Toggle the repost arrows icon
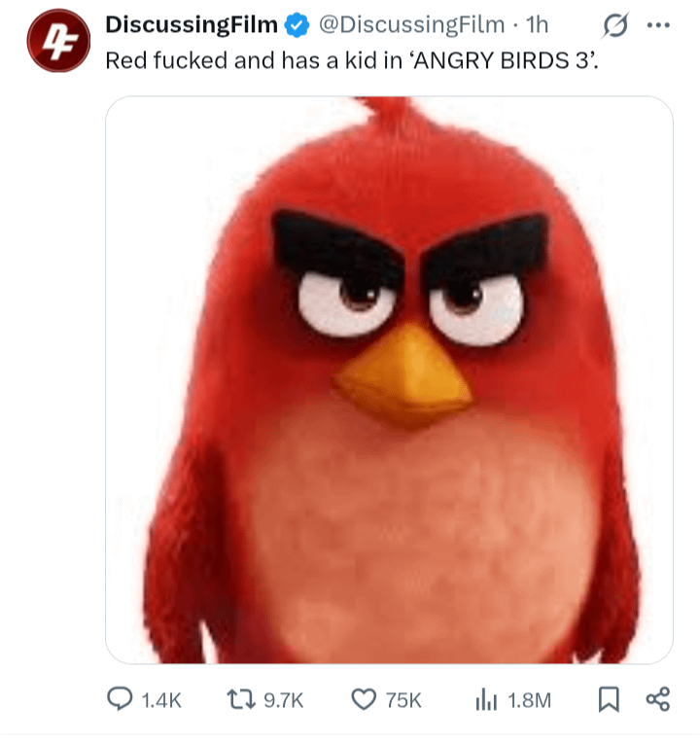 [x=239, y=699]
